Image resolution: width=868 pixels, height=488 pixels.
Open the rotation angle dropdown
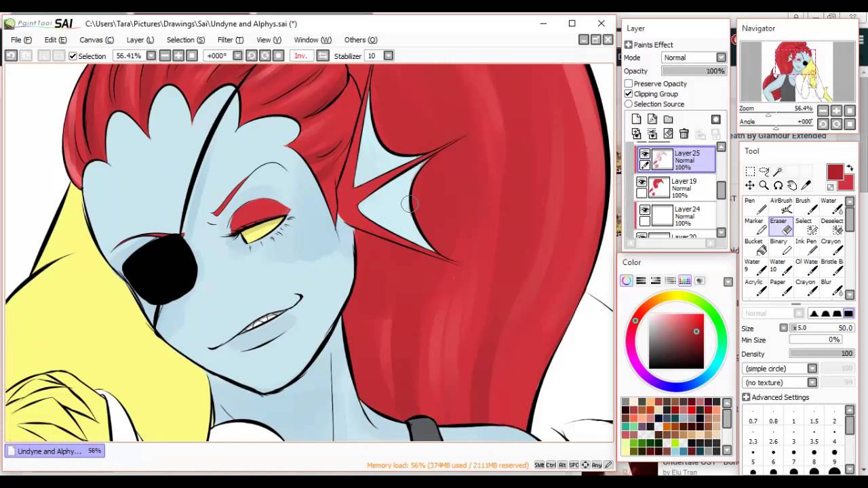pos(237,56)
